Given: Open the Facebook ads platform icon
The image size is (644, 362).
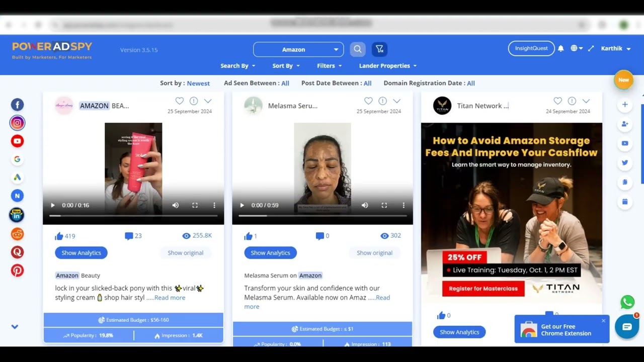Looking at the screenshot, I should 17,105.
